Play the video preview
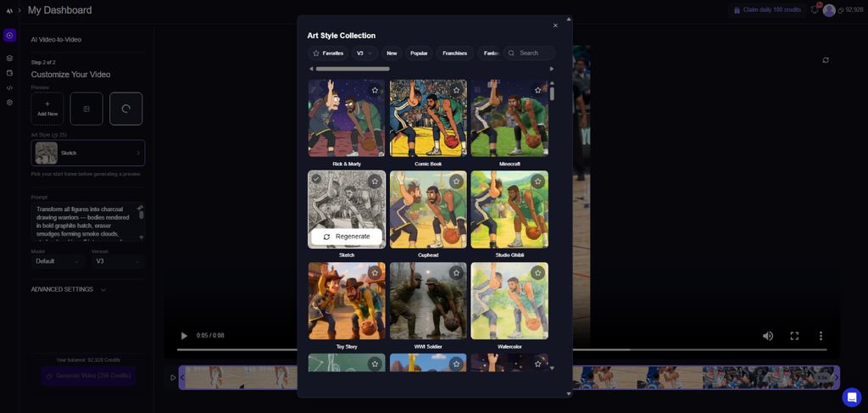The width and height of the screenshot is (868, 413). 184,336
